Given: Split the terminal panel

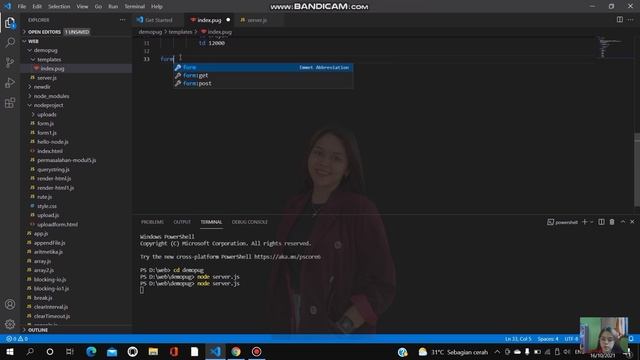Looking at the screenshot, I should (x=601, y=222).
